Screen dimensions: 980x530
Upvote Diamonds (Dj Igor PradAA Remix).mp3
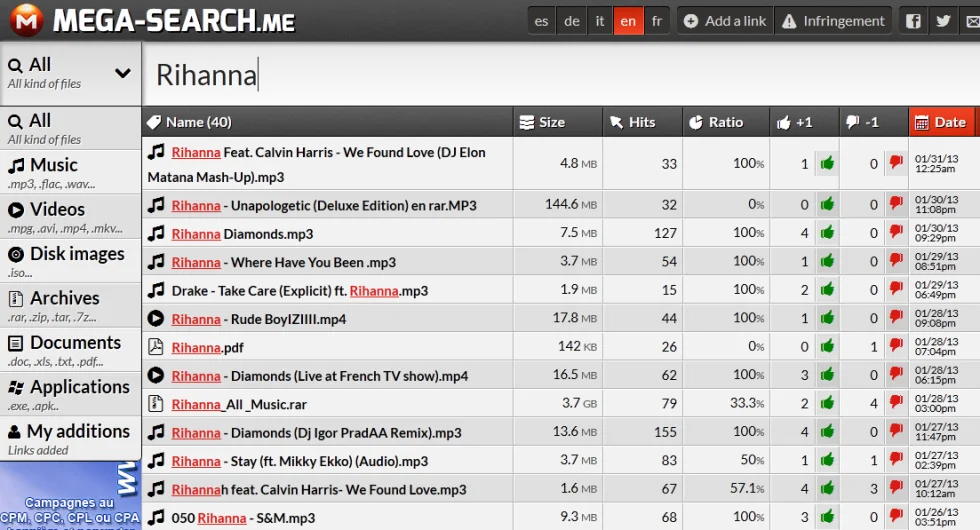[x=827, y=432]
